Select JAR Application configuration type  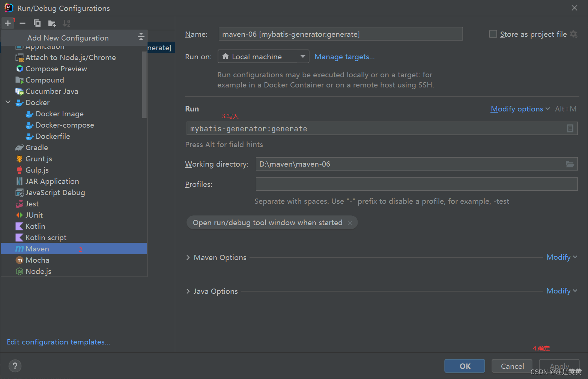pyautogui.click(x=74, y=181)
